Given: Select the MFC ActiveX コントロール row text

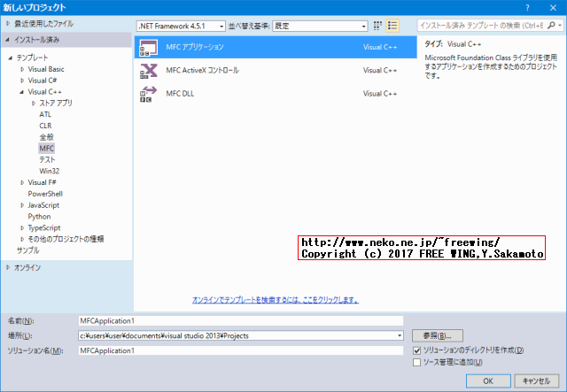Looking at the screenshot, I should point(202,71).
